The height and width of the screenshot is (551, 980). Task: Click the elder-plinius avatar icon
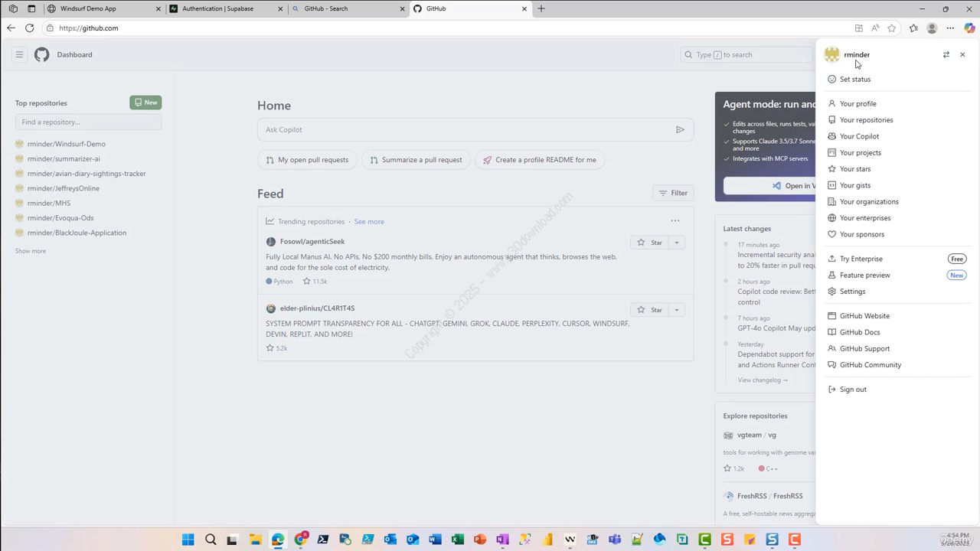pos(270,308)
